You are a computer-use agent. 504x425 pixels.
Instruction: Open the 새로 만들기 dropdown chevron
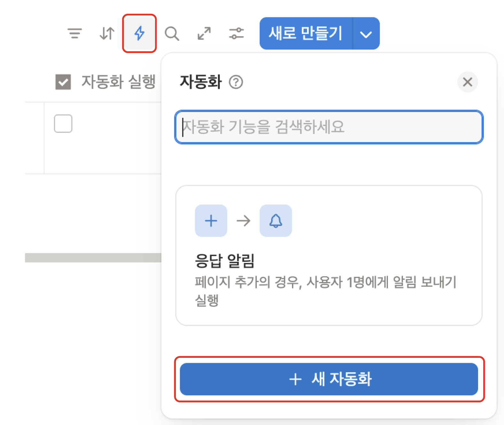tap(366, 33)
